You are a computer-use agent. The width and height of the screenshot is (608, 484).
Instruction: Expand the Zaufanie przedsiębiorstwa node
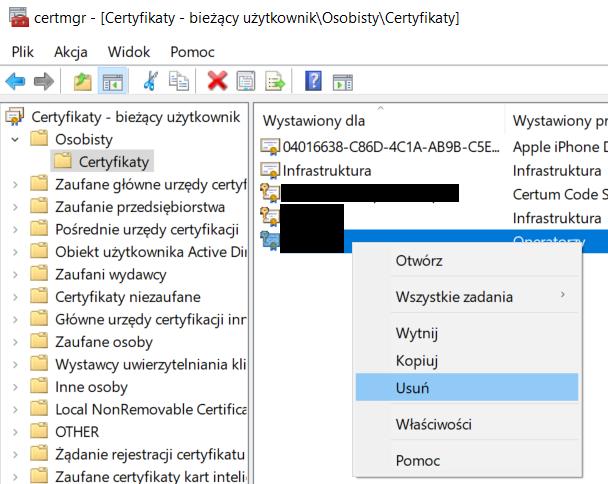pos(15,207)
